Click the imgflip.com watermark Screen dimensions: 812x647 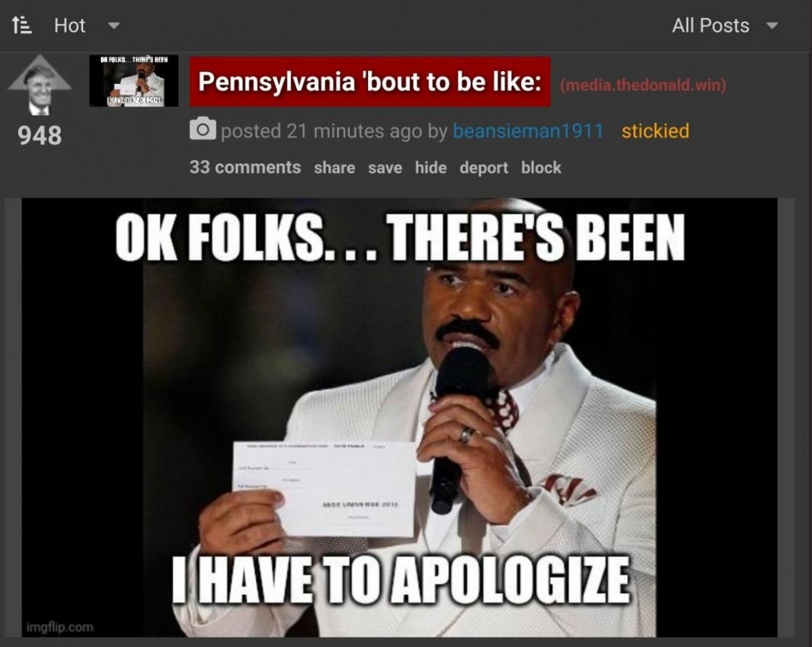[x=60, y=627]
